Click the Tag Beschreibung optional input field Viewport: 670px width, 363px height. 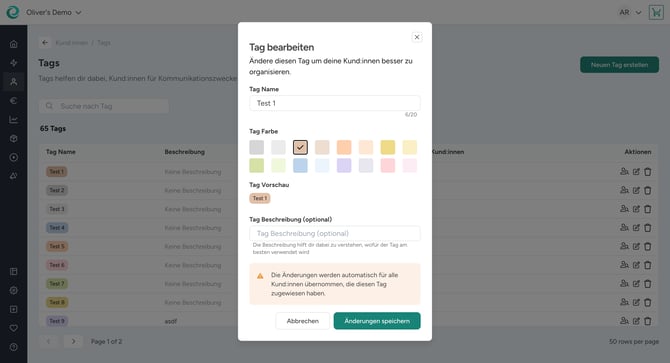[x=335, y=234]
